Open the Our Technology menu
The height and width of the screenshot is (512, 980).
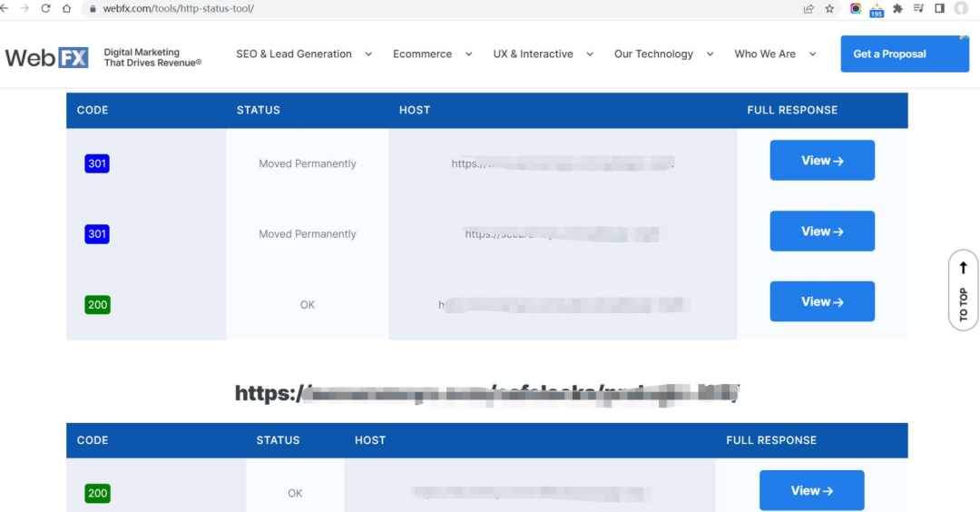(663, 54)
